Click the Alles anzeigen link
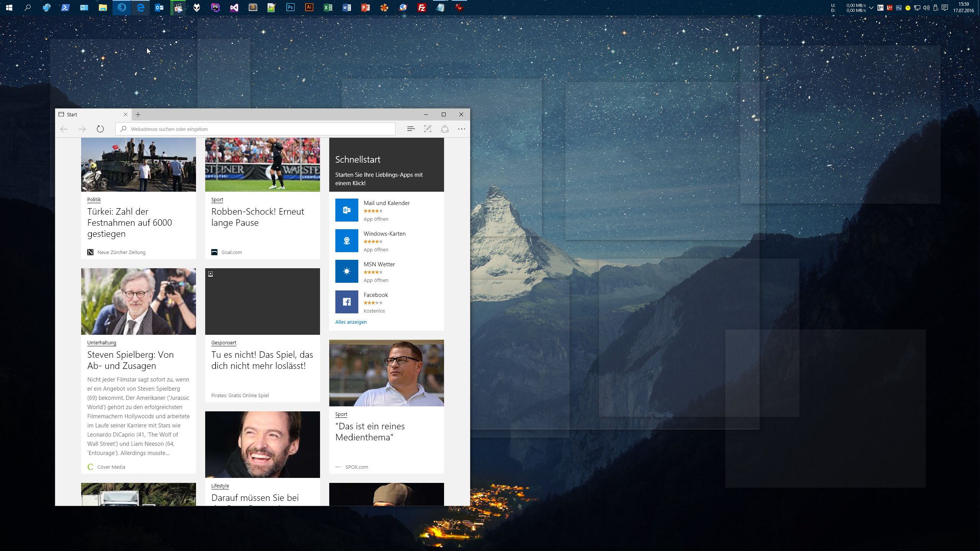Image resolution: width=980 pixels, height=551 pixels. (351, 322)
